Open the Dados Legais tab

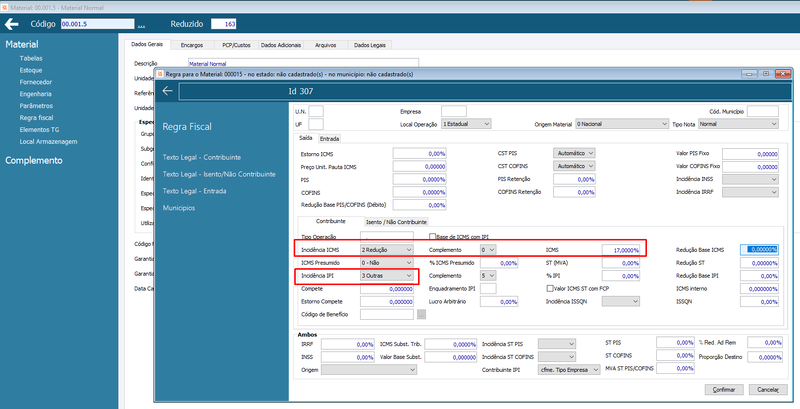click(x=370, y=45)
